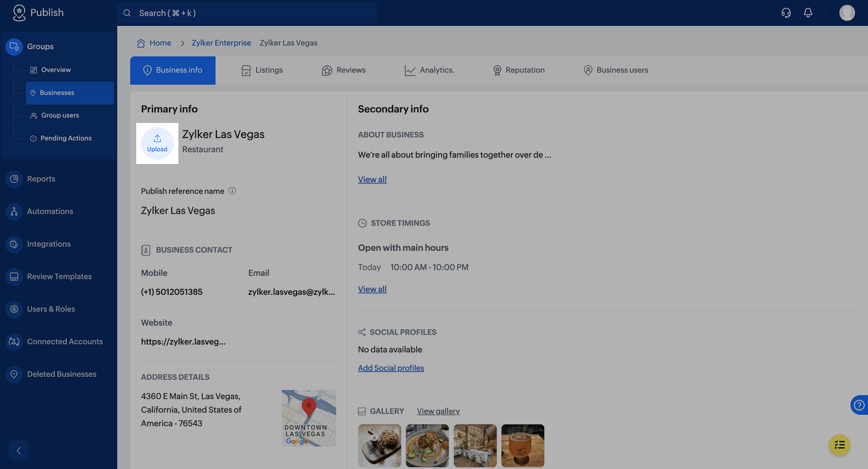
Task: Open the help question mark bubble
Action: coord(860,405)
